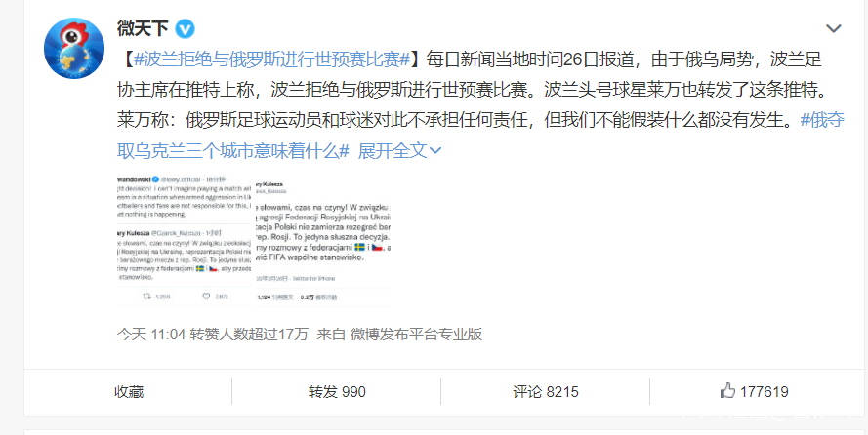Click the blue verified badge beside 微天下
868x435 pixels.
click(185, 28)
